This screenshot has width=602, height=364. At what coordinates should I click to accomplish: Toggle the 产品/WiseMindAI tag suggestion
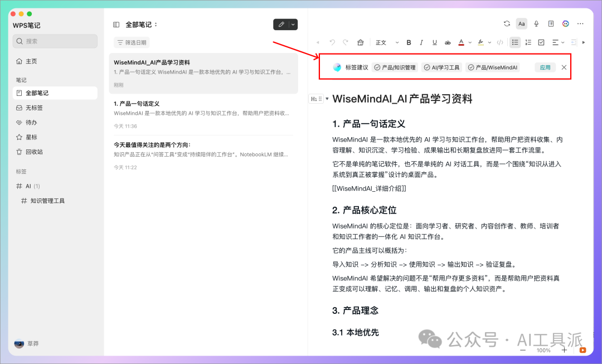coord(493,67)
